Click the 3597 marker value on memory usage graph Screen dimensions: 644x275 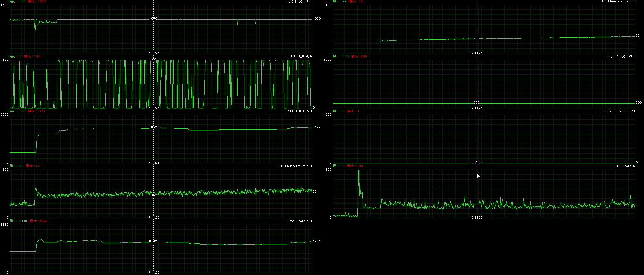pyautogui.click(x=153, y=128)
